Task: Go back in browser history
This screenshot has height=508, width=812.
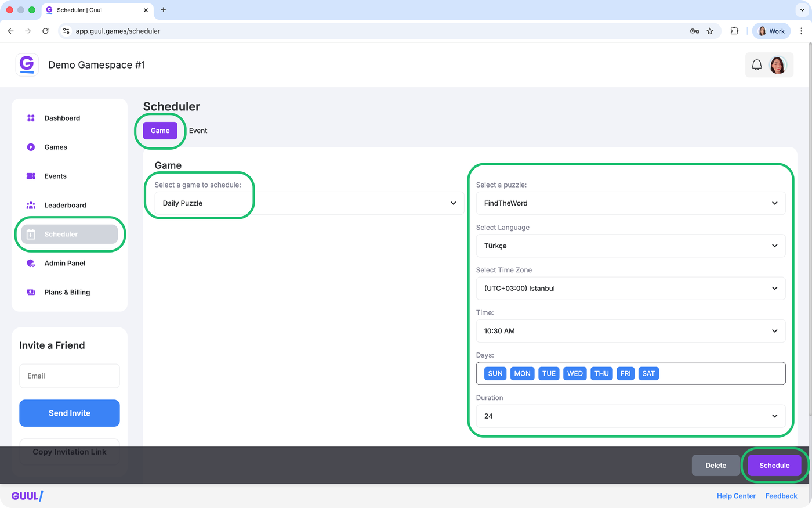Action: [x=10, y=31]
